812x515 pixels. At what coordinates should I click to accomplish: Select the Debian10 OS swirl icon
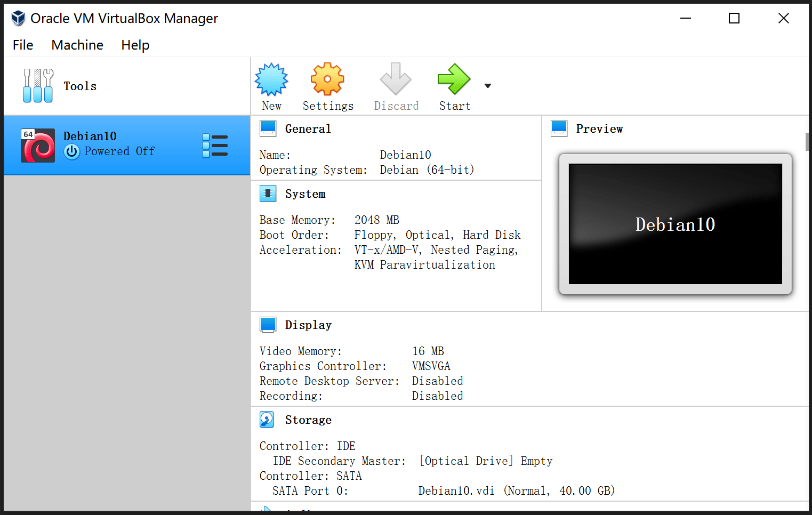point(38,146)
